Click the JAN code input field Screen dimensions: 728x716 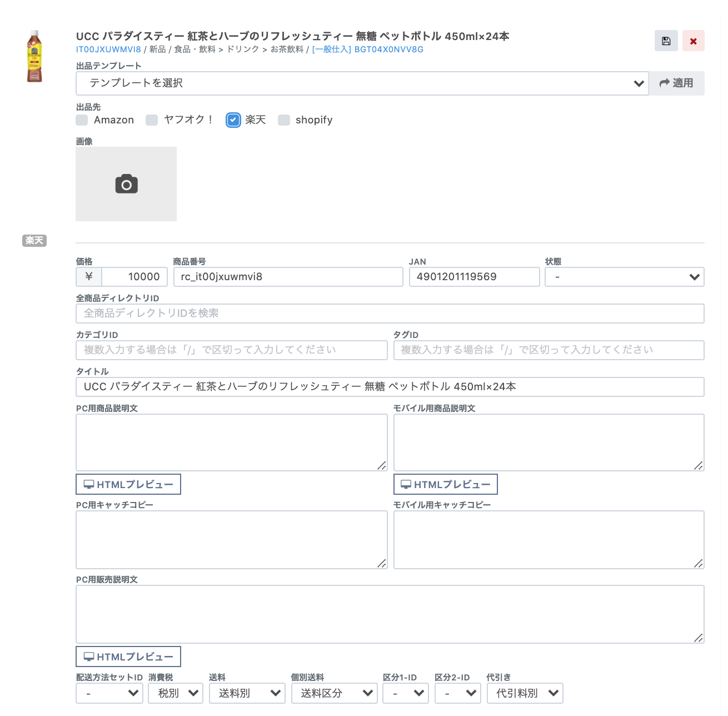474,277
